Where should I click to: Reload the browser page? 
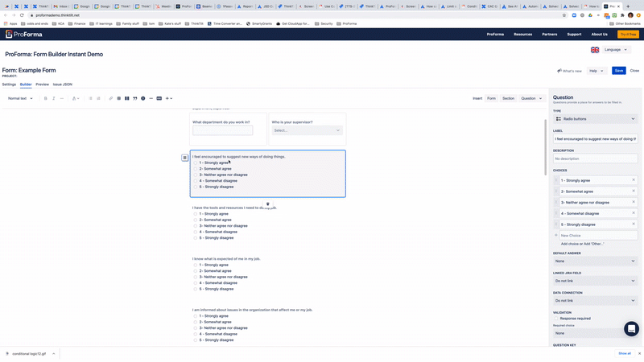pyautogui.click(x=22, y=15)
